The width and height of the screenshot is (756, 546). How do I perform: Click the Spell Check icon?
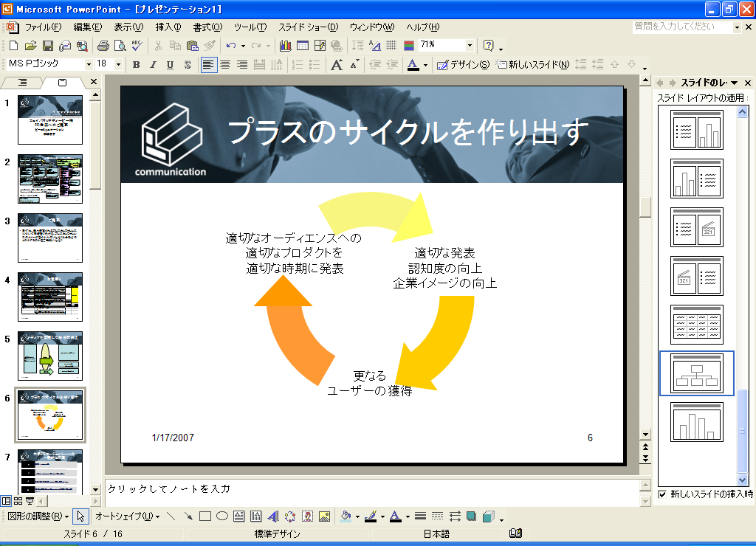coord(137,46)
